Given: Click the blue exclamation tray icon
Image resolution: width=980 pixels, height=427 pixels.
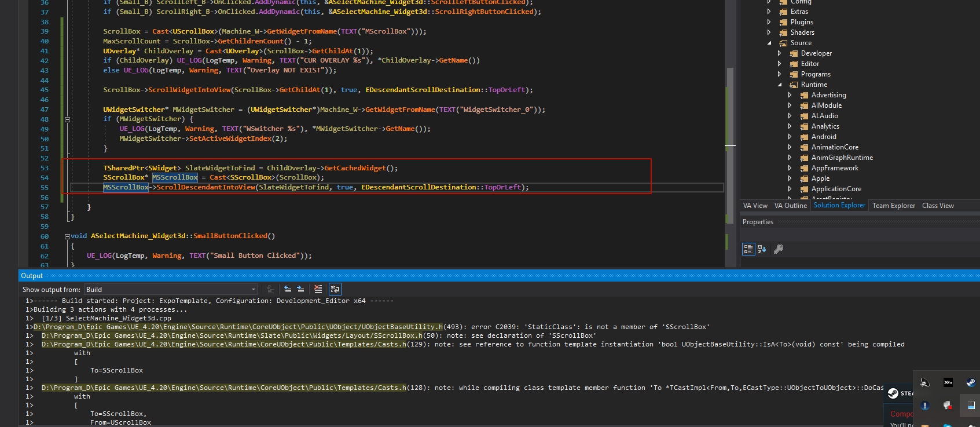Looking at the screenshot, I should [924, 406].
